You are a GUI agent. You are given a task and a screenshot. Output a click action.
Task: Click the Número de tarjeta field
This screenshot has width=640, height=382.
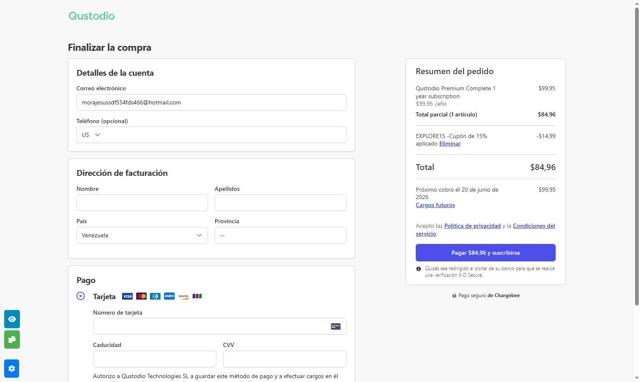[219, 326]
